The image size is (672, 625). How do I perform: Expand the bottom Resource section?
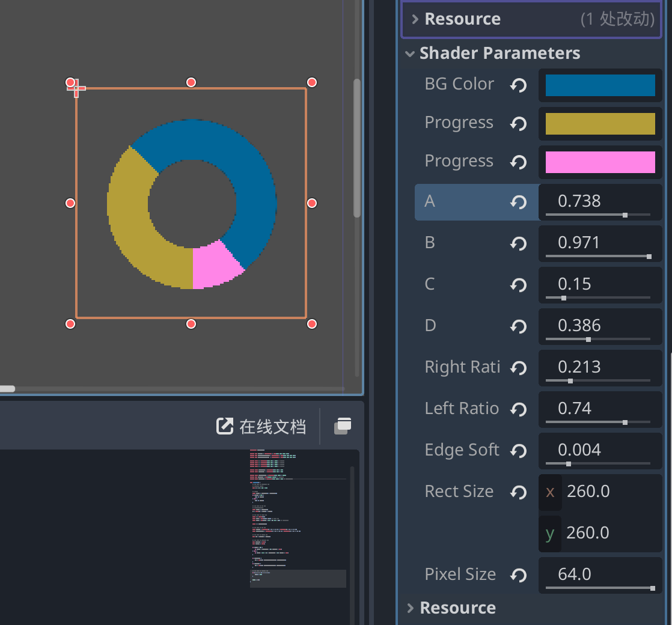(x=410, y=608)
